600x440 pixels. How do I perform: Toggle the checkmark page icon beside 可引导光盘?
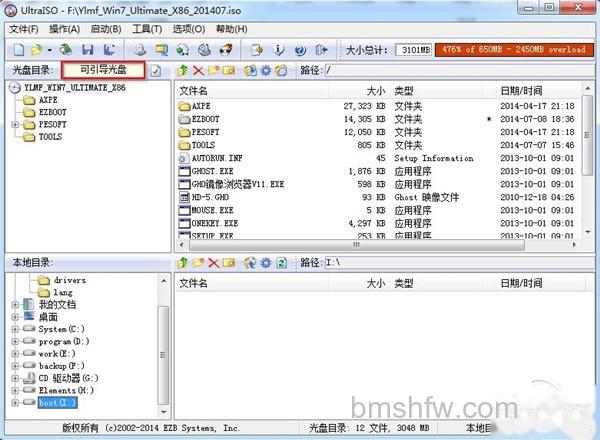[155, 71]
